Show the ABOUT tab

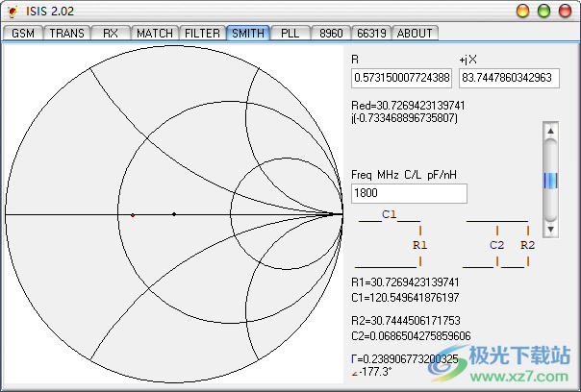(x=415, y=33)
